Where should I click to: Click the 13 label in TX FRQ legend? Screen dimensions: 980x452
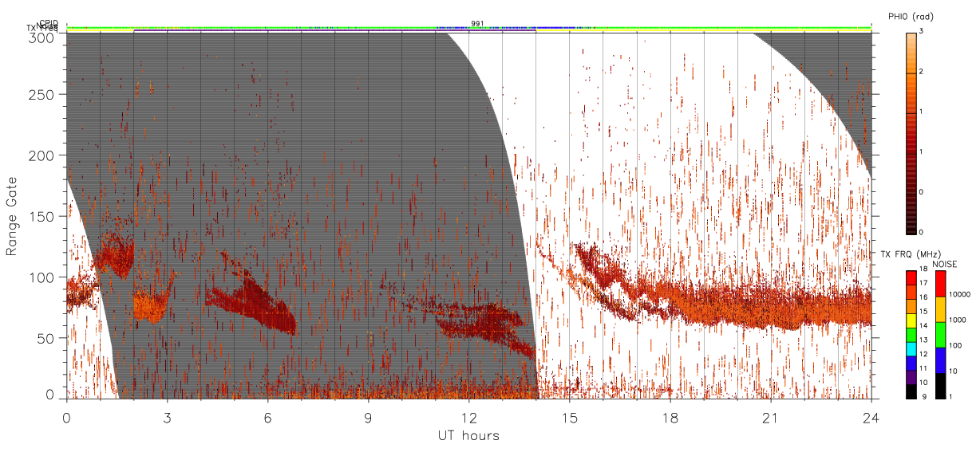point(923,340)
